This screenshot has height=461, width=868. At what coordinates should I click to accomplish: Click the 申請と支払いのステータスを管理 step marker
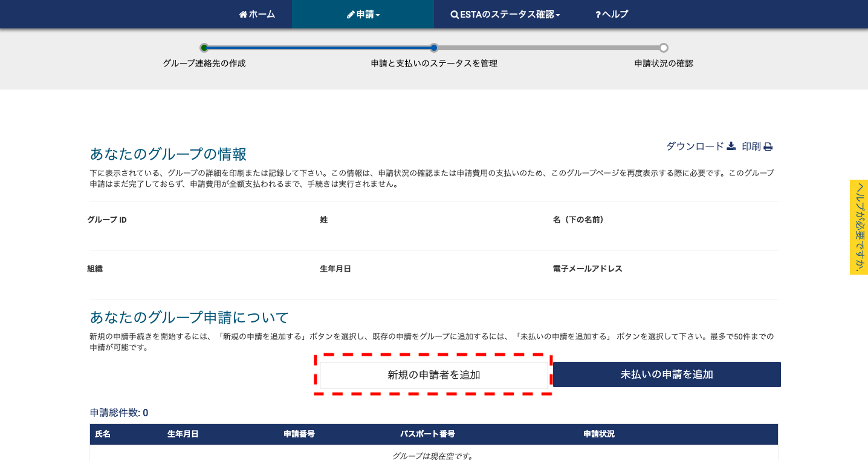[x=434, y=48]
